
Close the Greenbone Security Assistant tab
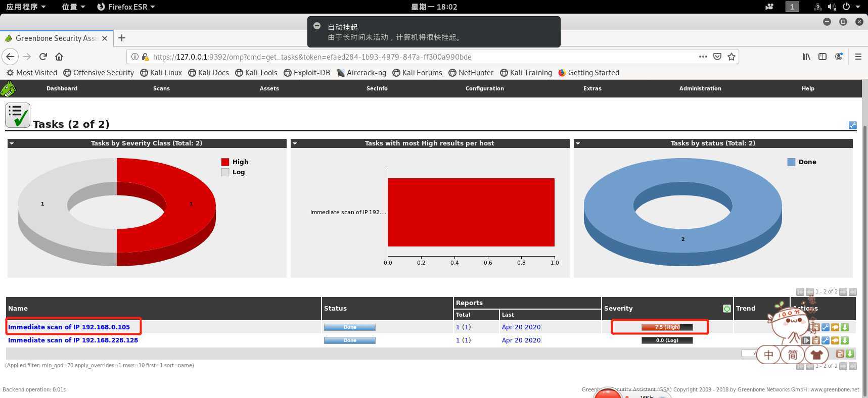pos(104,38)
